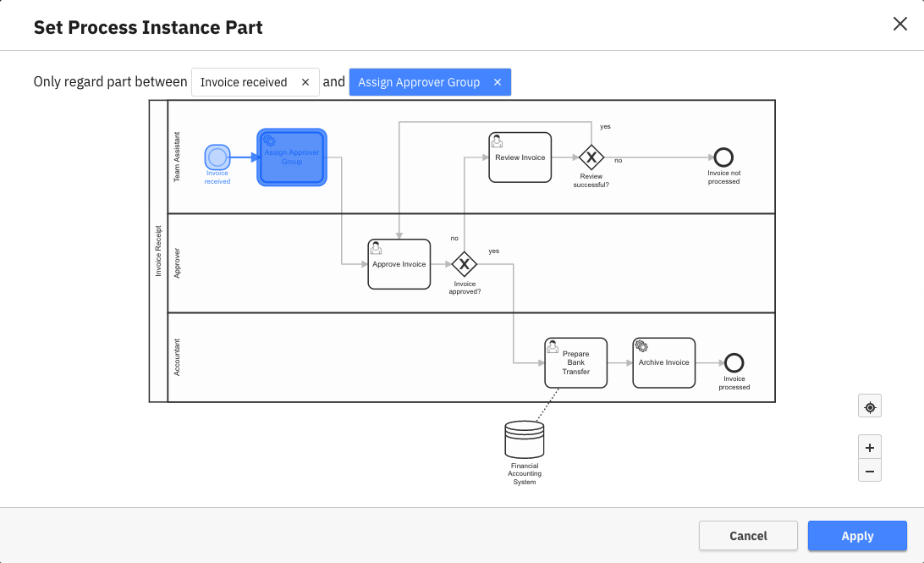Click the Invoice Receipt pool label
This screenshot has height=563, width=924.
pyautogui.click(x=158, y=251)
